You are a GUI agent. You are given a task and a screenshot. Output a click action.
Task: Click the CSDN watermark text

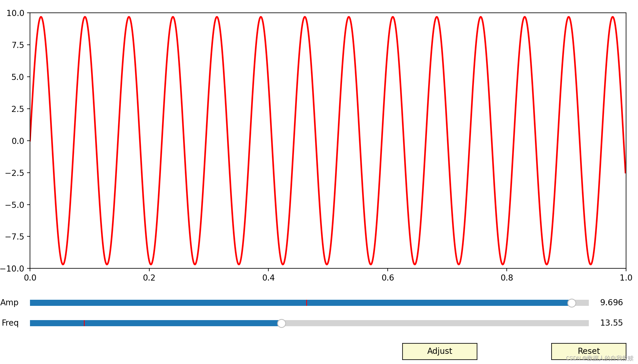(x=600, y=358)
